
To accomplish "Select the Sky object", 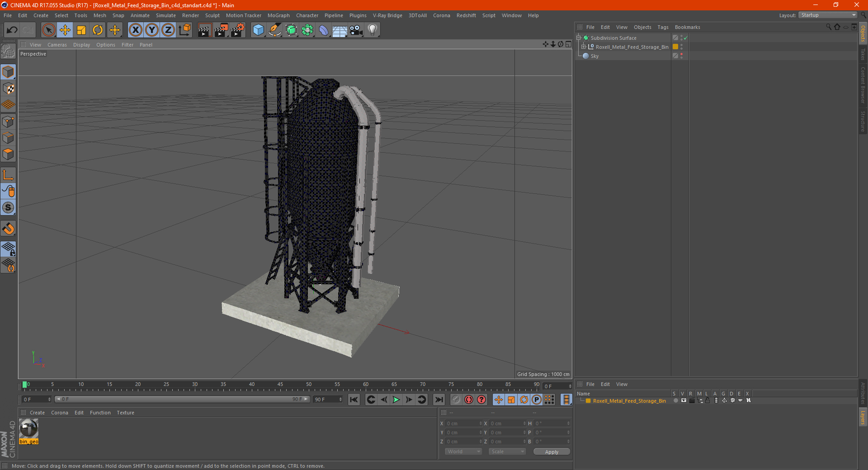I will click(594, 56).
